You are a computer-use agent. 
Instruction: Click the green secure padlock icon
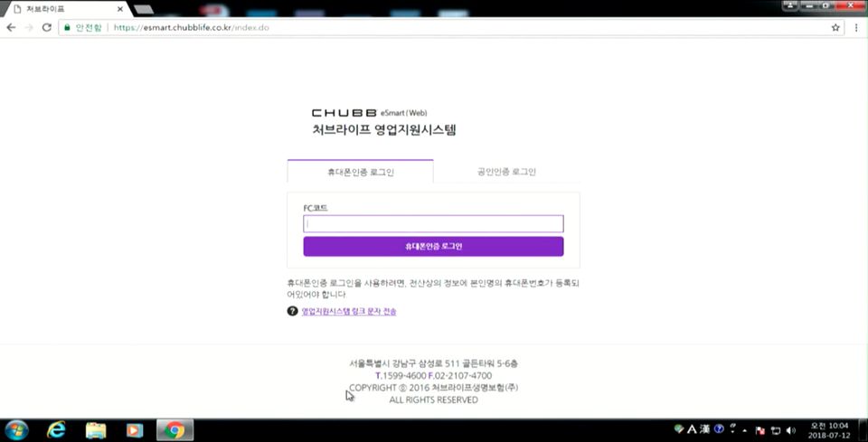click(x=68, y=27)
